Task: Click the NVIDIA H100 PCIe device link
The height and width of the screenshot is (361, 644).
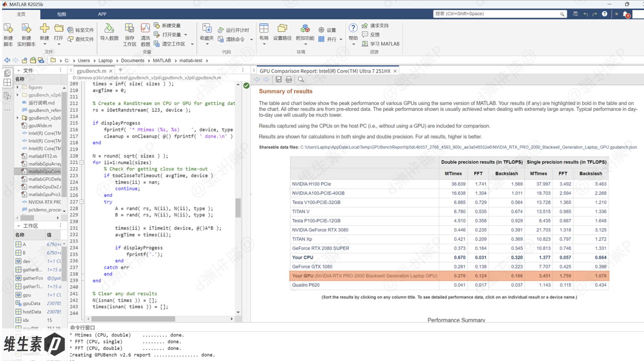Action: point(311,184)
